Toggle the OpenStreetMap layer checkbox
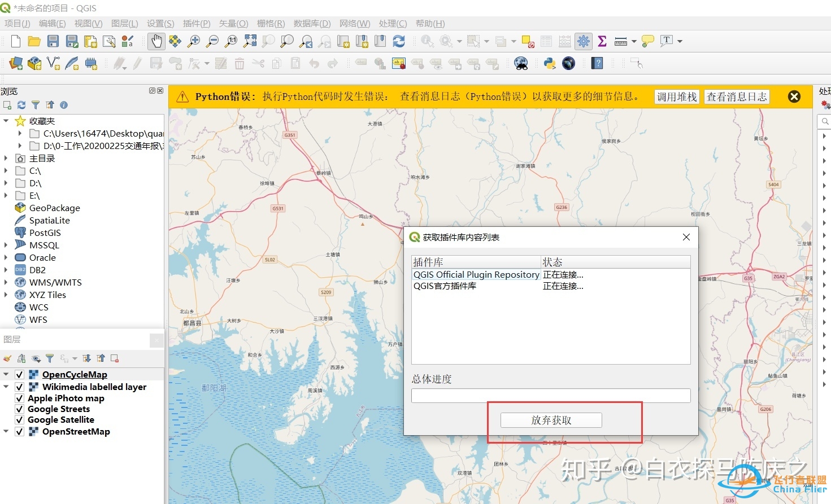Image resolution: width=831 pixels, height=504 pixels. (19, 432)
